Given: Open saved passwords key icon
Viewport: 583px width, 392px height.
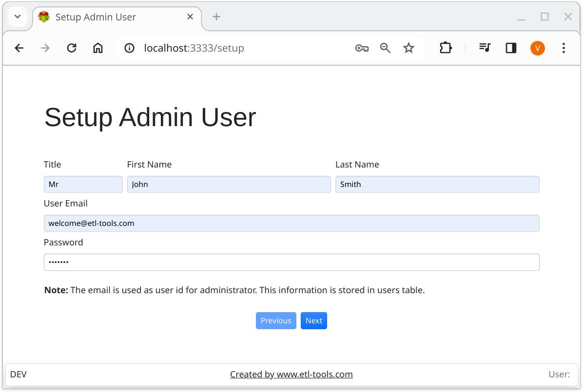Looking at the screenshot, I should (x=362, y=48).
